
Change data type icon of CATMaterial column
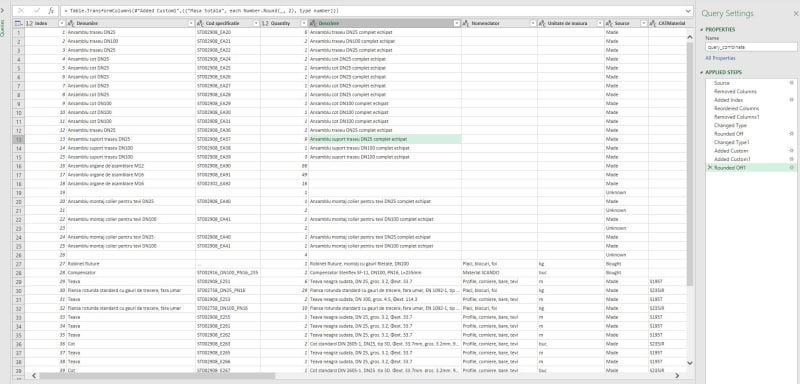(654, 23)
